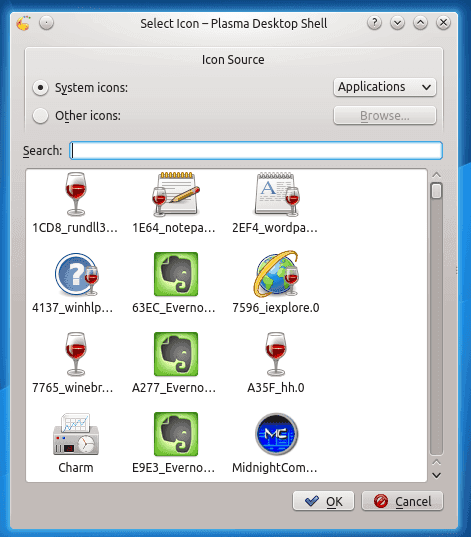Confirm selection with the OK button
The image size is (471, 537).
[323, 501]
